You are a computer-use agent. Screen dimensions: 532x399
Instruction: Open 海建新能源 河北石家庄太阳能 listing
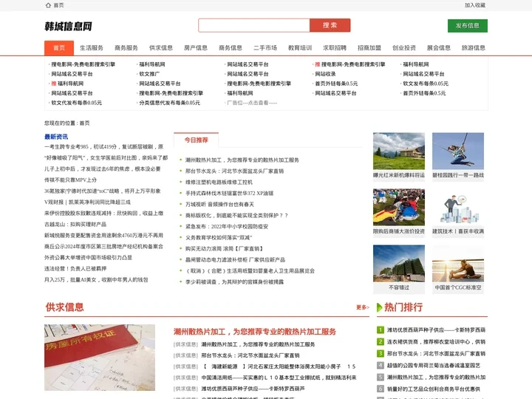279,366
